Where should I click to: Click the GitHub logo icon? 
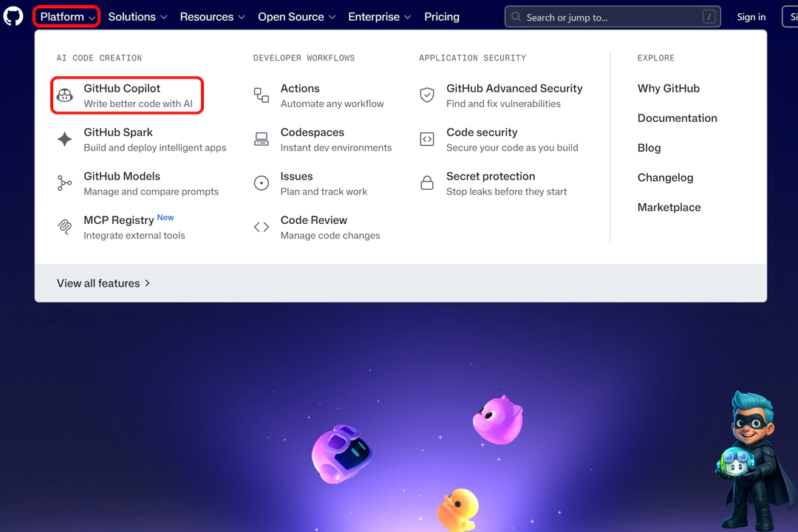click(14, 16)
